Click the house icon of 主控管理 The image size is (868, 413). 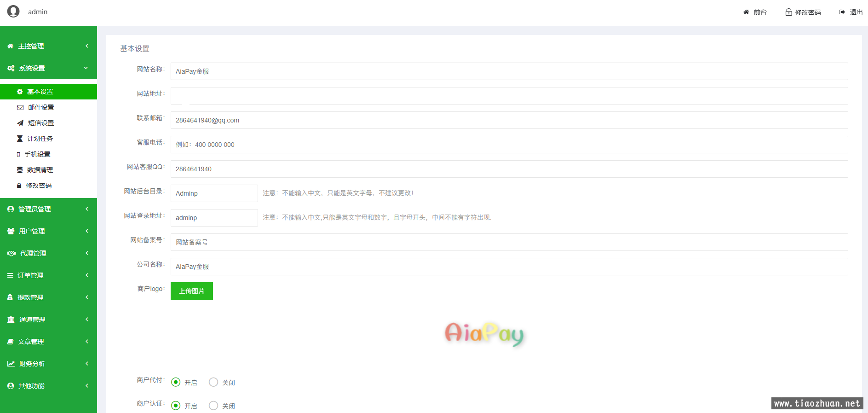click(x=11, y=46)
